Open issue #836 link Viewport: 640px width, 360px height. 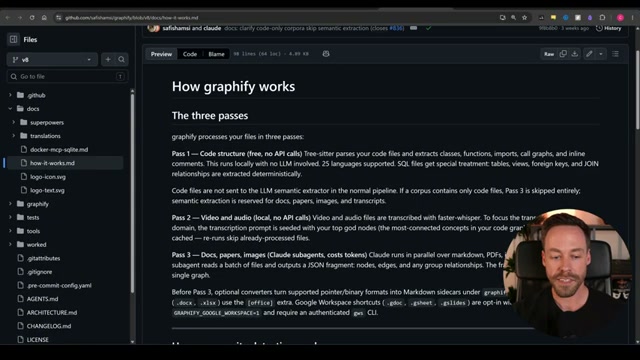pyautogui.click(x=396, y=28)
